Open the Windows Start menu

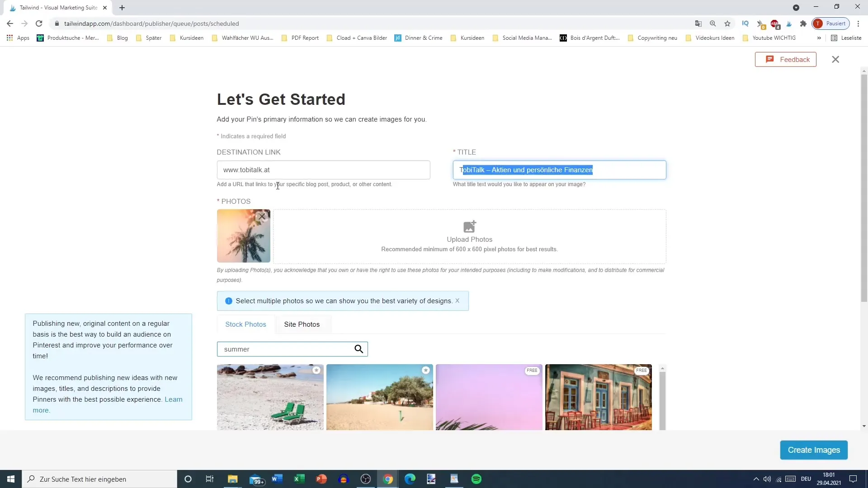[x=11, y=479]
